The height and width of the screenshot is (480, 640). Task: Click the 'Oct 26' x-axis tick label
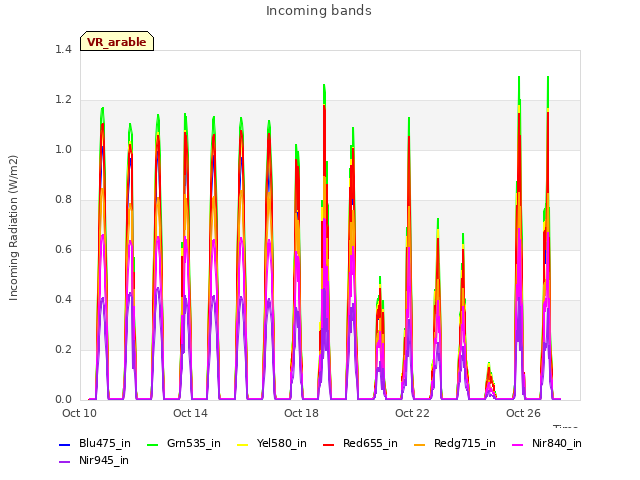coord(523,413)
